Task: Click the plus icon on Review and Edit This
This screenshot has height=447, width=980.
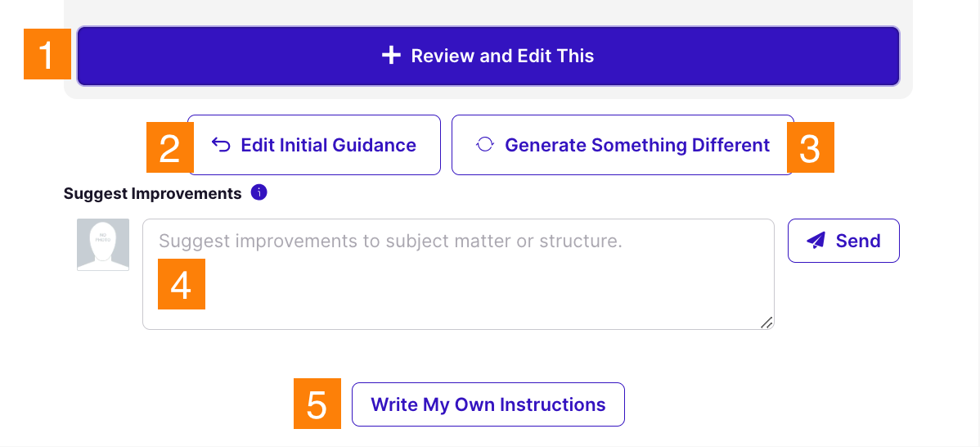Action: (x=391, y=56)
